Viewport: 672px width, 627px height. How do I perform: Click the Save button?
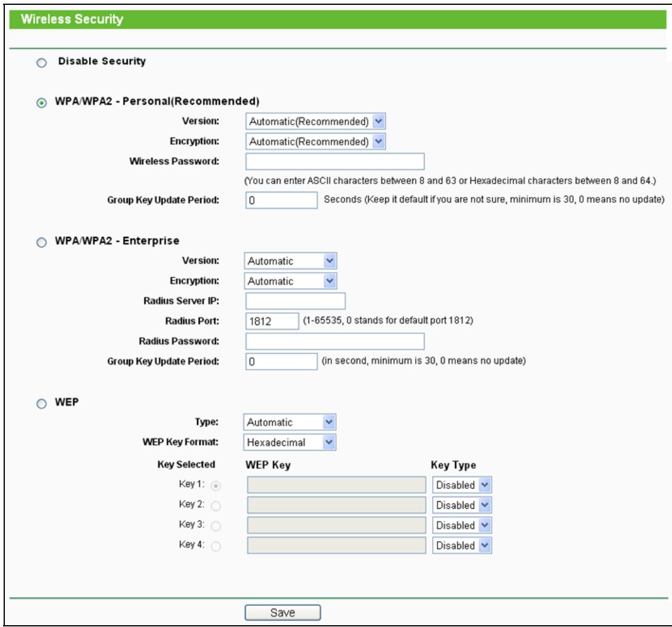point(282,612)
